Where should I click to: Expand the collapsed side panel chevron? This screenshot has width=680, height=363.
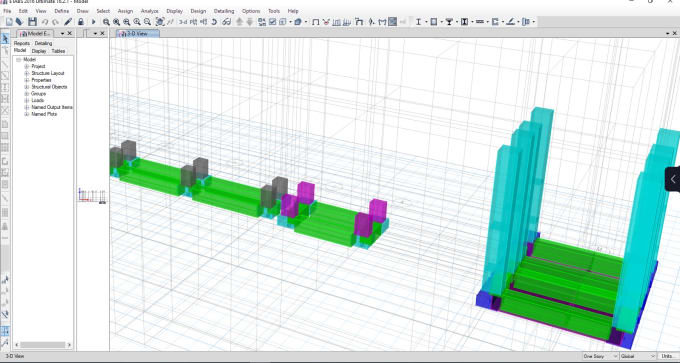673,179
